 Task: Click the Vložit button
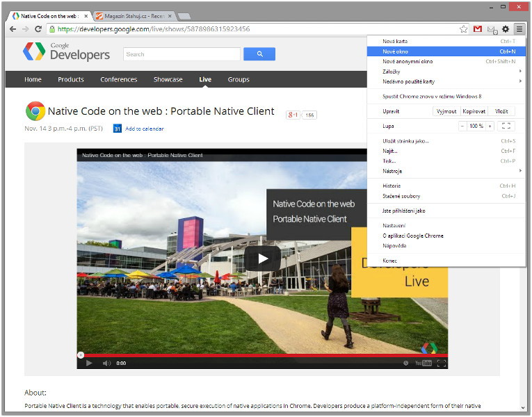click(x=501, y=111)
